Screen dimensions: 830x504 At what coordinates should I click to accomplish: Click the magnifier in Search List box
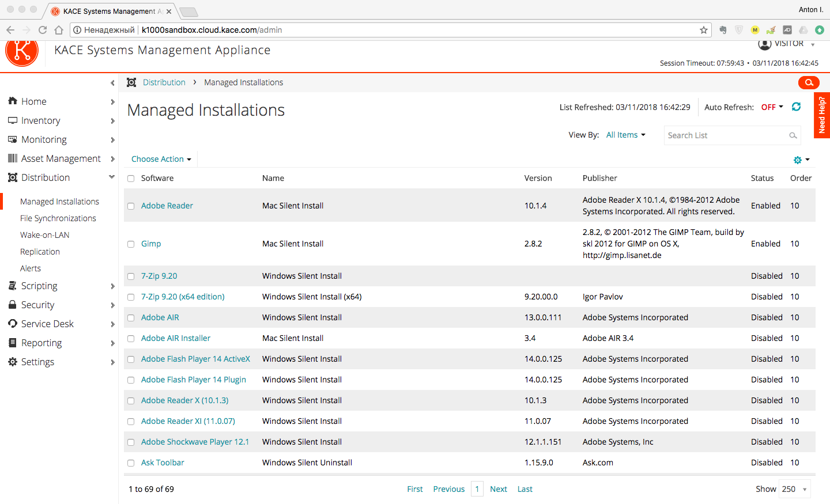[x=793, y=135]
